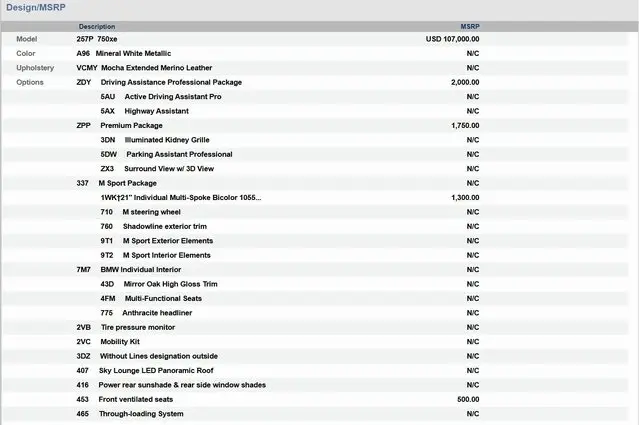The image size is (639, 425).
Task: Click the 21" Individual Multi-Spoke Bicolor wheel option
Action: tap(185, 198)
